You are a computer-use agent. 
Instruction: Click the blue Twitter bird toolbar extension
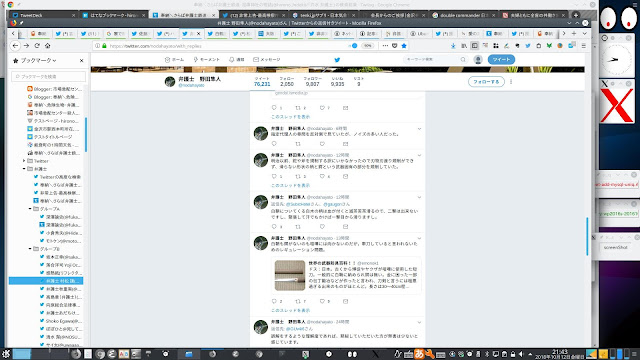(528, 46)
